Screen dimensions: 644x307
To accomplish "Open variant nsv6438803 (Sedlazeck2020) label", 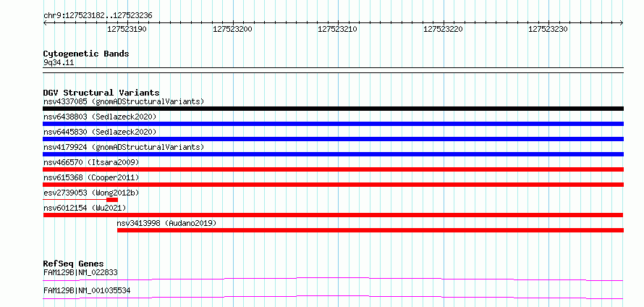I will [x=100, y=117].
